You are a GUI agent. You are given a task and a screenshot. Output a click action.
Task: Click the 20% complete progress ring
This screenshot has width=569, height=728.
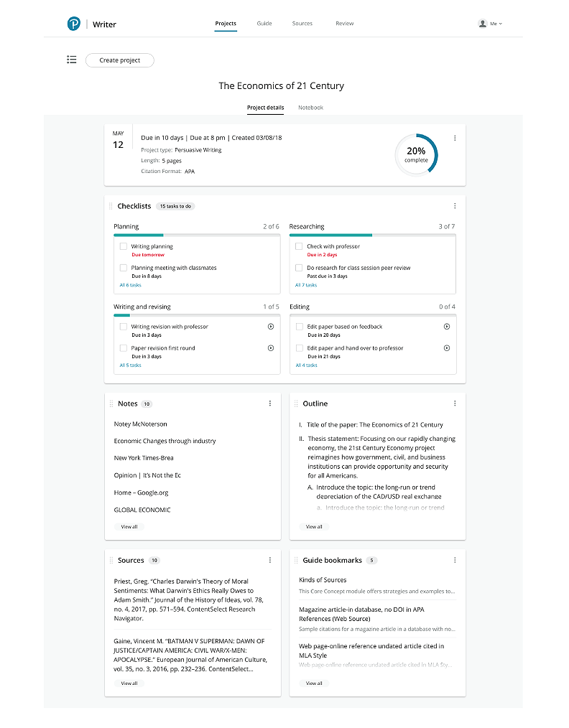(x=416, y=154)
